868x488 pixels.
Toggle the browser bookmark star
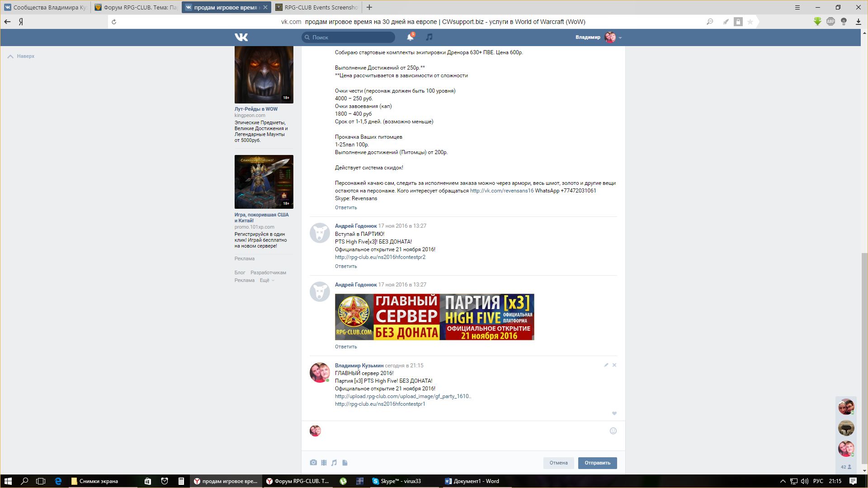[750, 22]
